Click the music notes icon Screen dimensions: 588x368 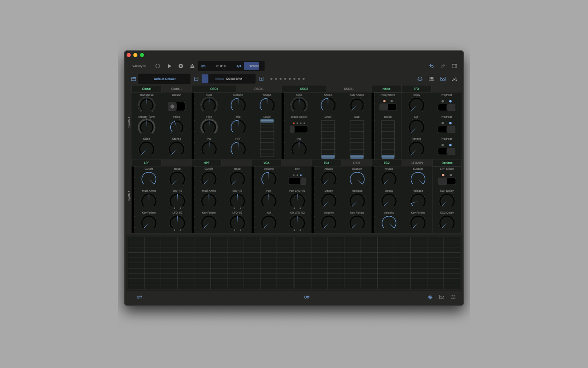pos(454,79)
